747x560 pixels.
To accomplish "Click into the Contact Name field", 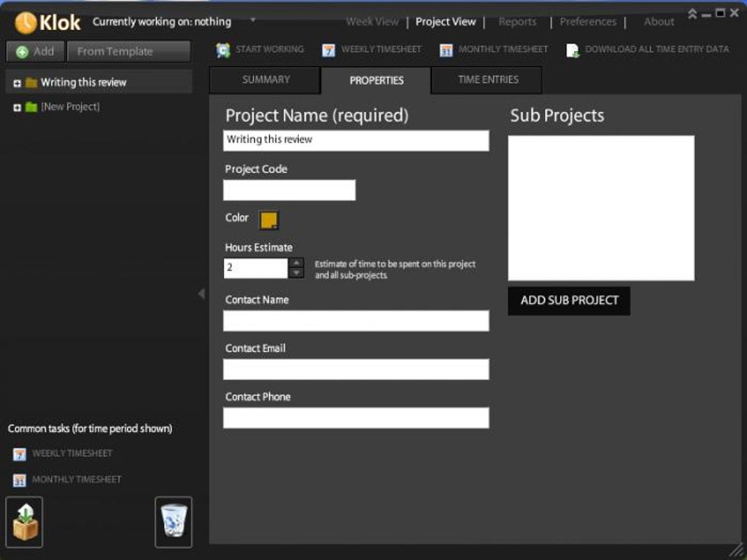I will coord(356,321).
